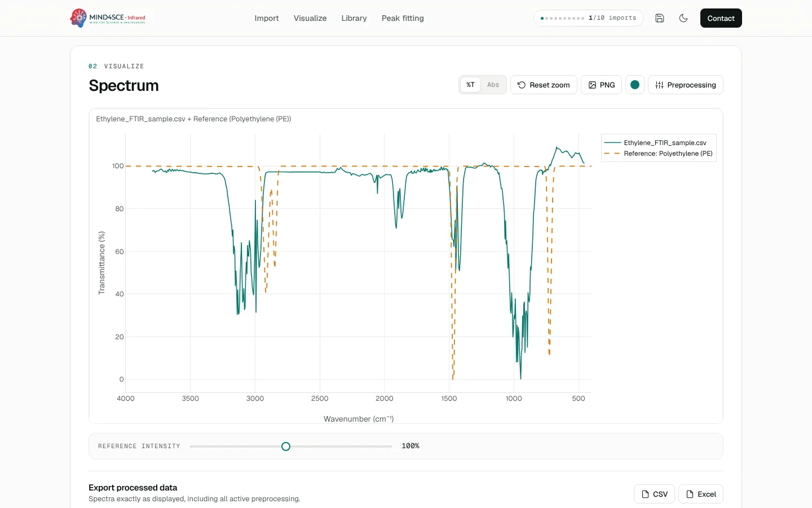Click the 'Spectra exactly as displayed' description
812x508 pixels.
pos(195,499)
